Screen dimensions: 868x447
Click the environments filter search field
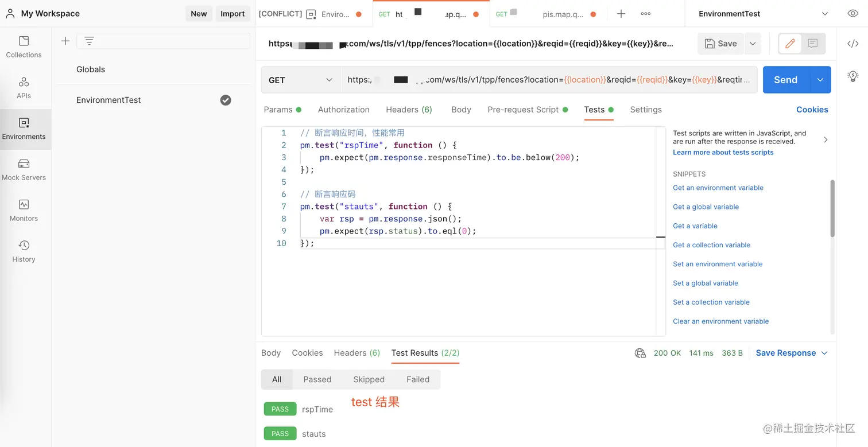pos(164,41)
